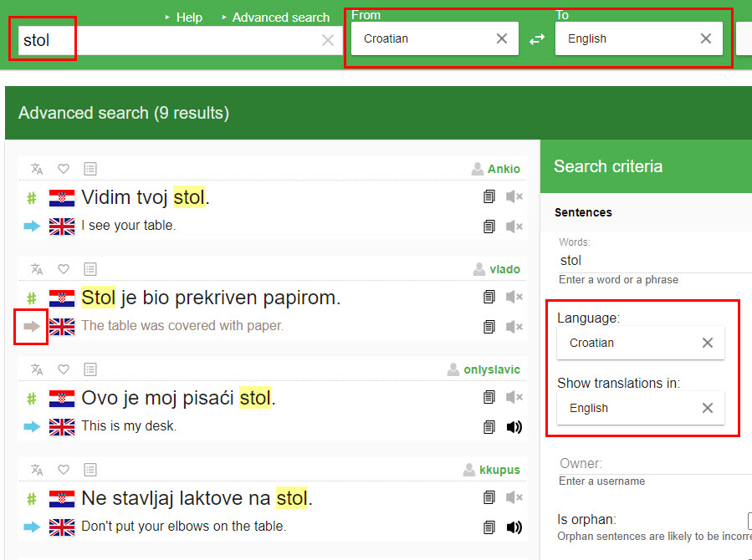This screenshot has height=560, width=752.
Task: Translate 'Ne stavljaj laktove na stol.'
Action: pos(37,470)
